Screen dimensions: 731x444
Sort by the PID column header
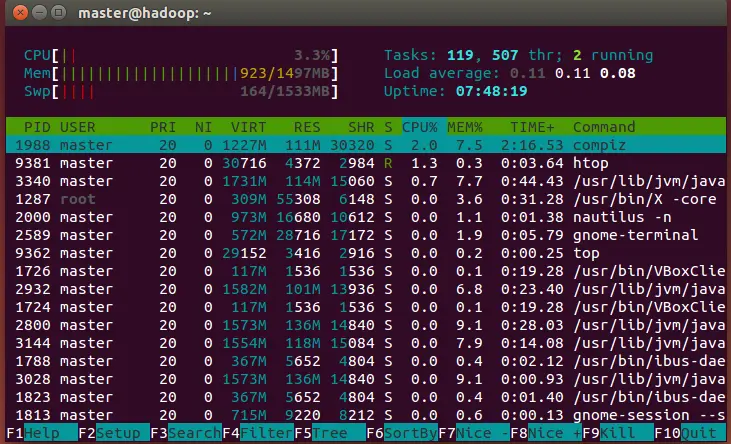point(37,127)
